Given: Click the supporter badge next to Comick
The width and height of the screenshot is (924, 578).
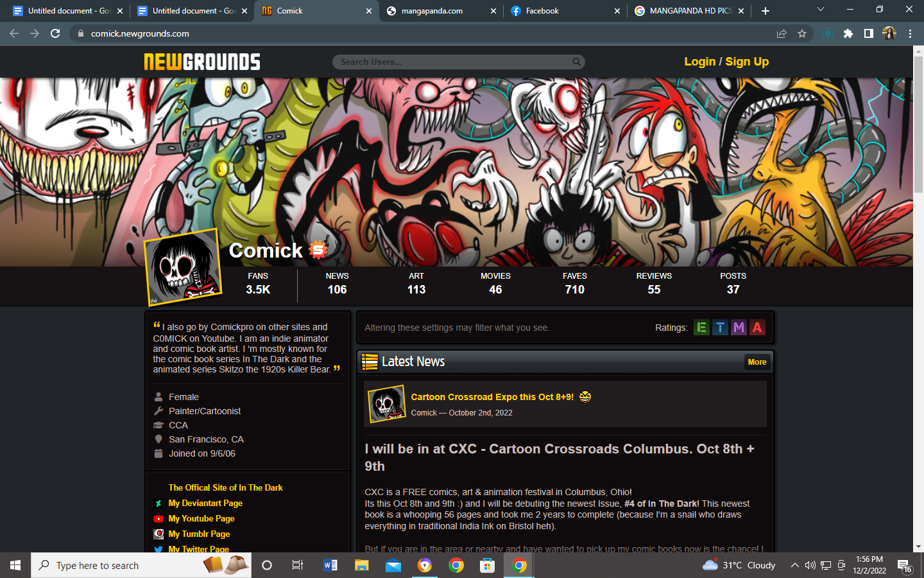Looking at the screenshot, I should coord(318,249).
